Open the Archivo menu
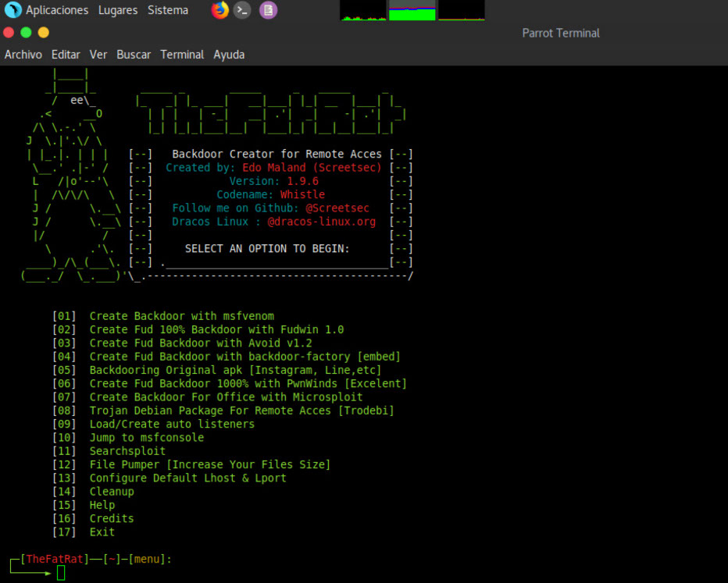The width and height of the screenshot is (728, 583). pos(23,55)
